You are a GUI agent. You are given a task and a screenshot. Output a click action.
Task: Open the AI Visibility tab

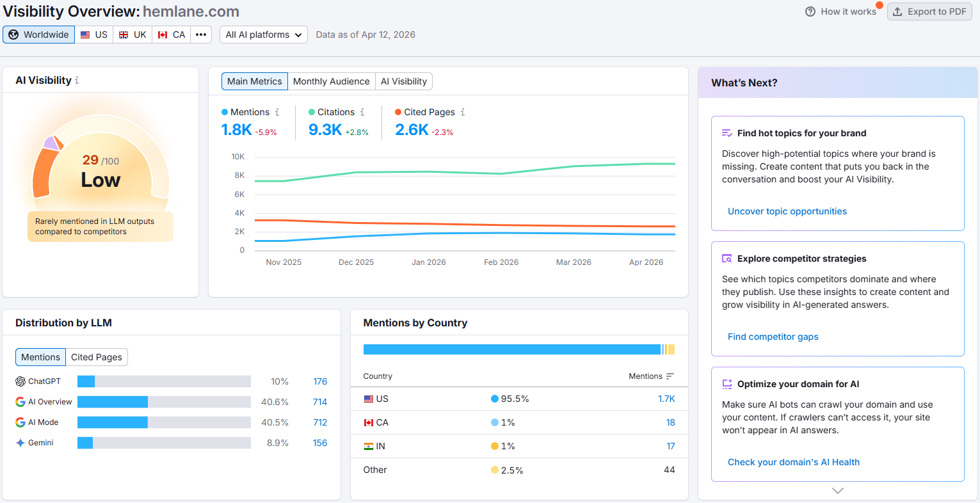[x=403, y=81]
